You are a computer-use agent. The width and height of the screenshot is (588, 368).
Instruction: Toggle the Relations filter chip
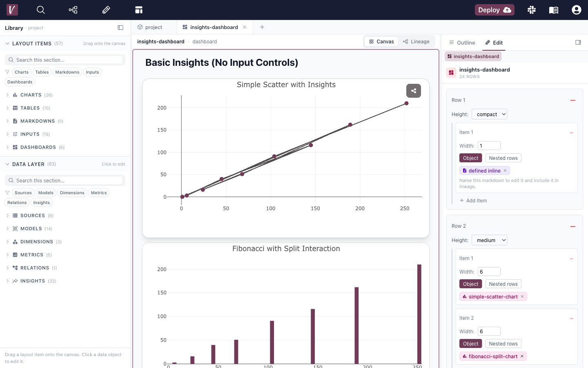17,202
